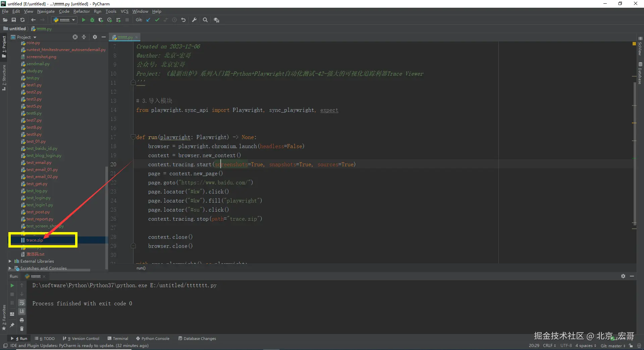
Task: Select test_blog_login.py in project tree
Action: click(44, 156)
